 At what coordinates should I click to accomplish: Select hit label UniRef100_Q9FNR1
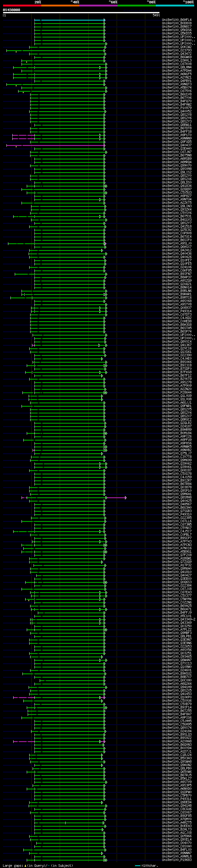(177, 406)
